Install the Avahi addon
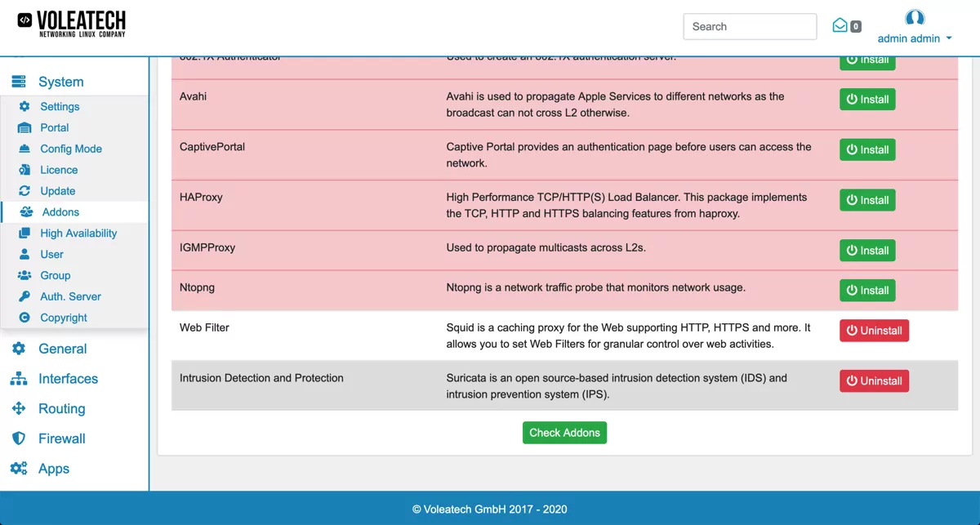 pyautogui.click(x=867, y=99)
